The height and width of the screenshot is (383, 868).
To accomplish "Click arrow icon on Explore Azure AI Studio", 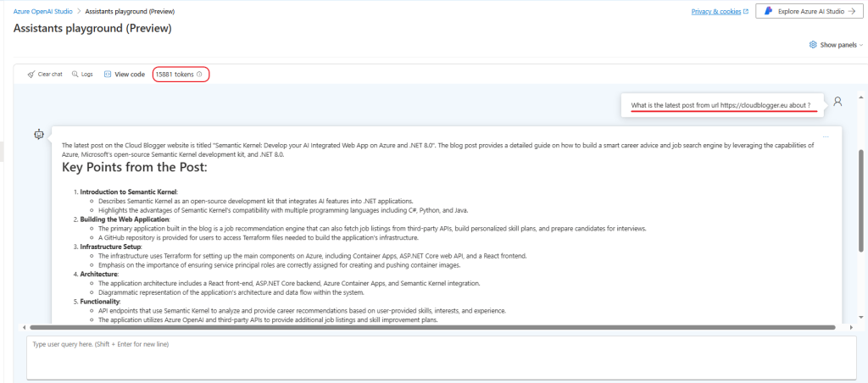I will [851, 11].
